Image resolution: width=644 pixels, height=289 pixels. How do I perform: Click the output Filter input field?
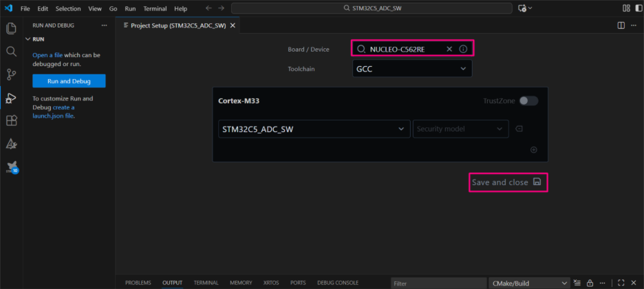point(438,283)
